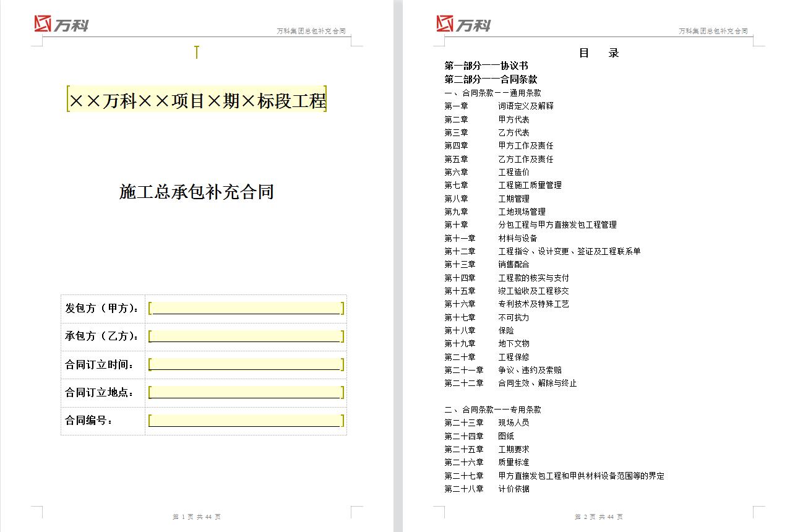Click the chapter title 工地现场管理
The height and width of the screenshot is (532, 795).
tap(522, 212)
